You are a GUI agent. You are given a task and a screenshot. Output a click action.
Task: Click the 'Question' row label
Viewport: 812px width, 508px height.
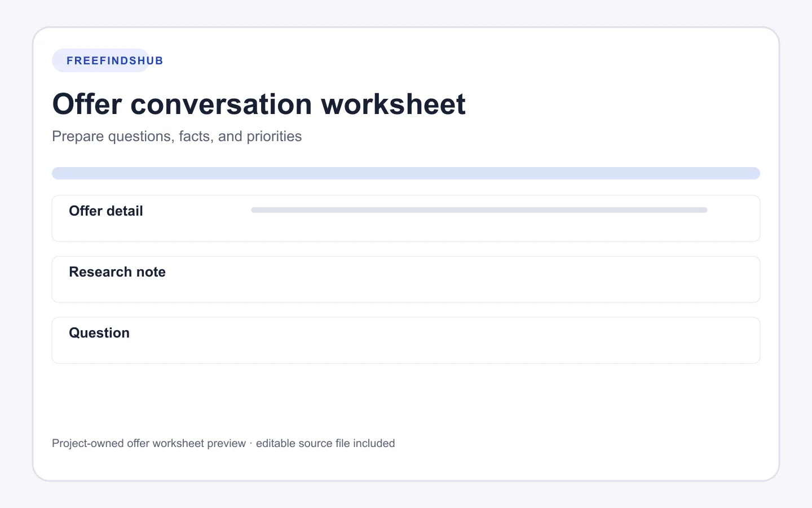[99, 333]
